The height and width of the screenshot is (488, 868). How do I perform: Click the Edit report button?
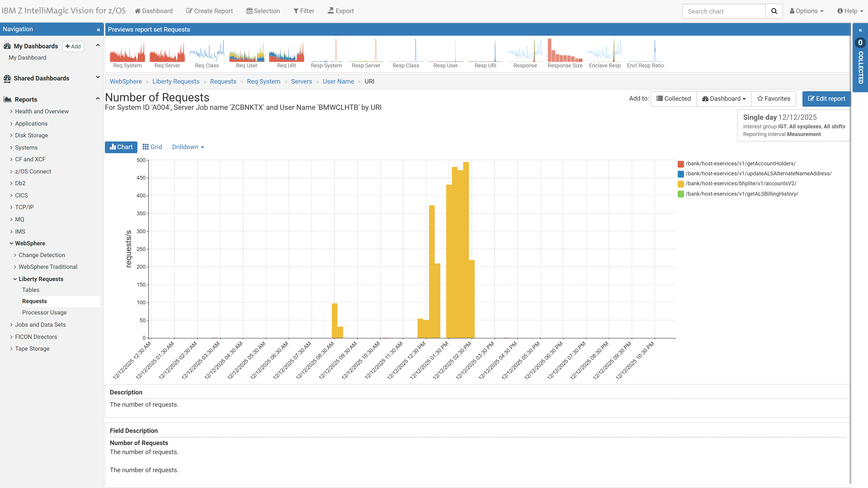826,99
